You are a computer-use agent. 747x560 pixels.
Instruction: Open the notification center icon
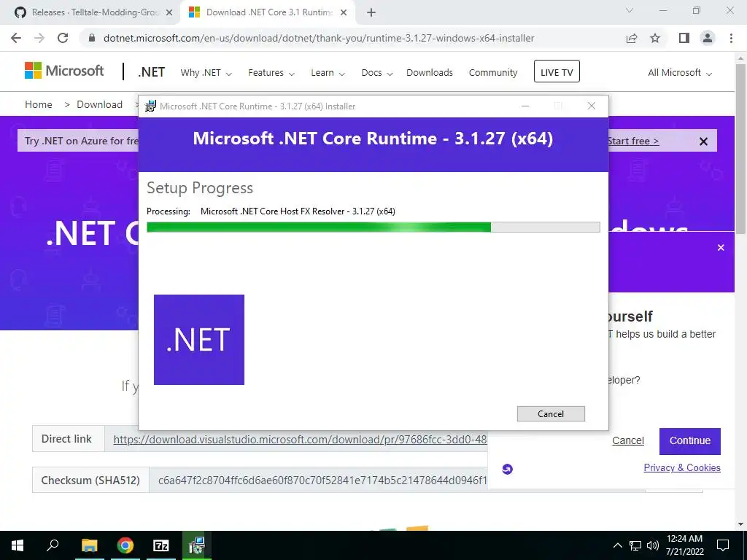click(x=723, y=545)
